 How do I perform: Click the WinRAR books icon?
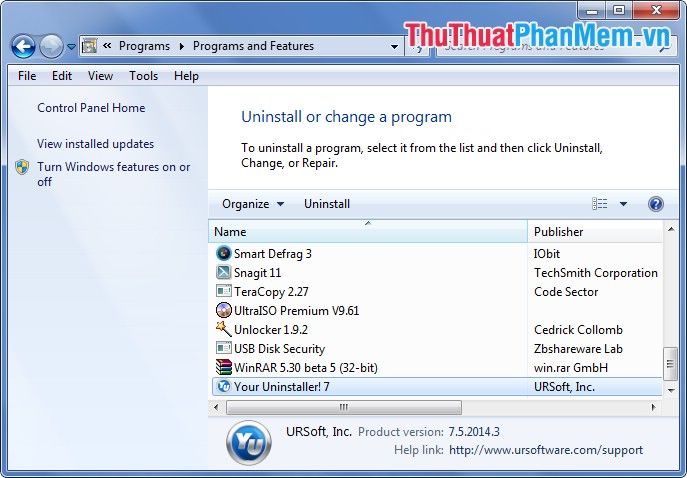(x=223, y=367)
